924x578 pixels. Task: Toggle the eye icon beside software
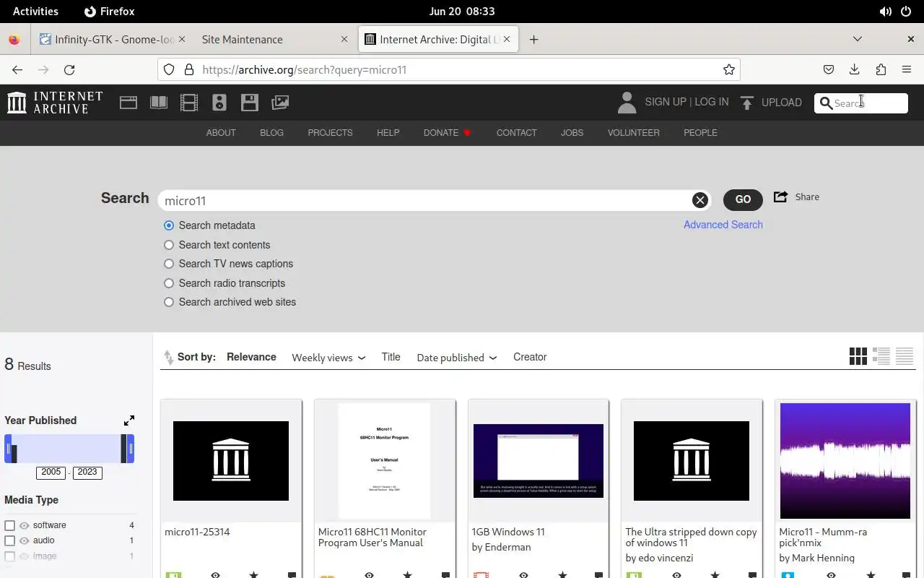point(25,525)
